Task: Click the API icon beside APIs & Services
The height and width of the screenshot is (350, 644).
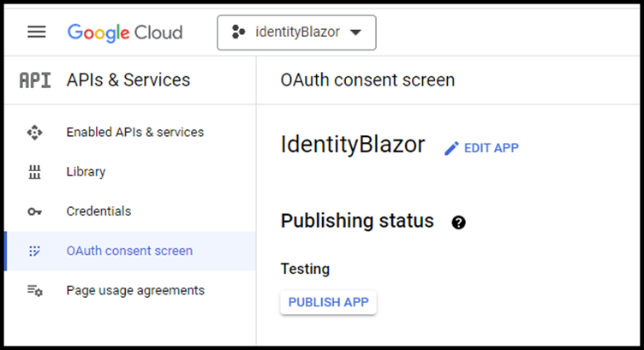Action: (x=35, y=80)
